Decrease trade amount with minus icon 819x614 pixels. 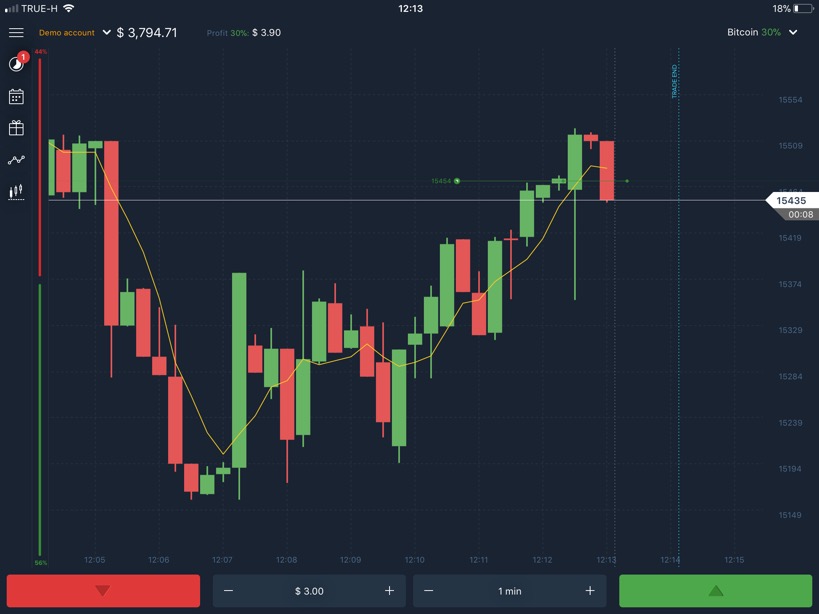click(x=229, y=591)
